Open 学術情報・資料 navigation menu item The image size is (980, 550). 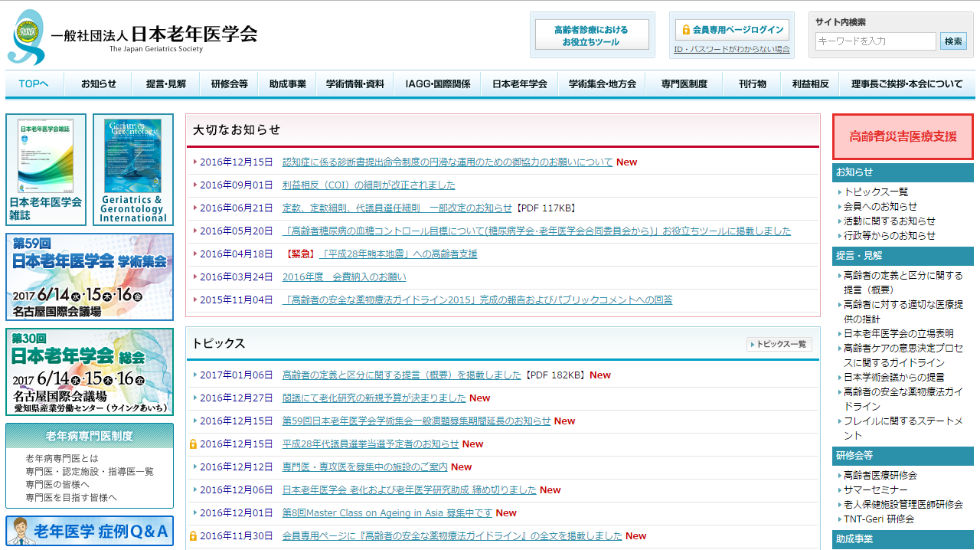pos(355,84)
